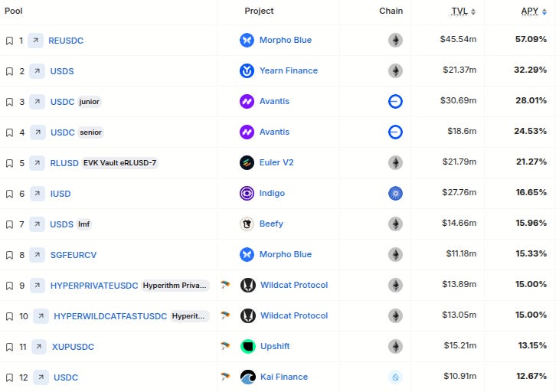Click Cardano chain icon in IUSD row
This screenshot has width=559, height=392.
pyautogui.click(x=395, y=194)
